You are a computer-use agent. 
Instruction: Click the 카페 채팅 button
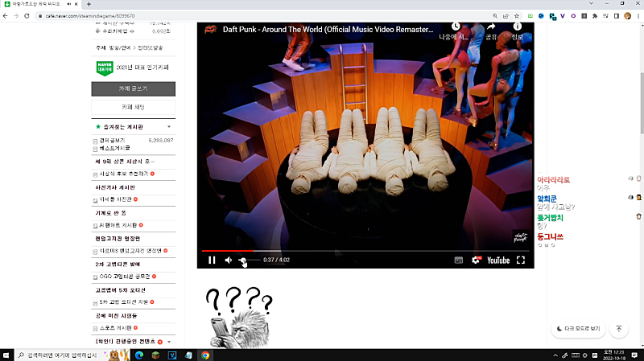pyautogui.click(x=133, y=107)
